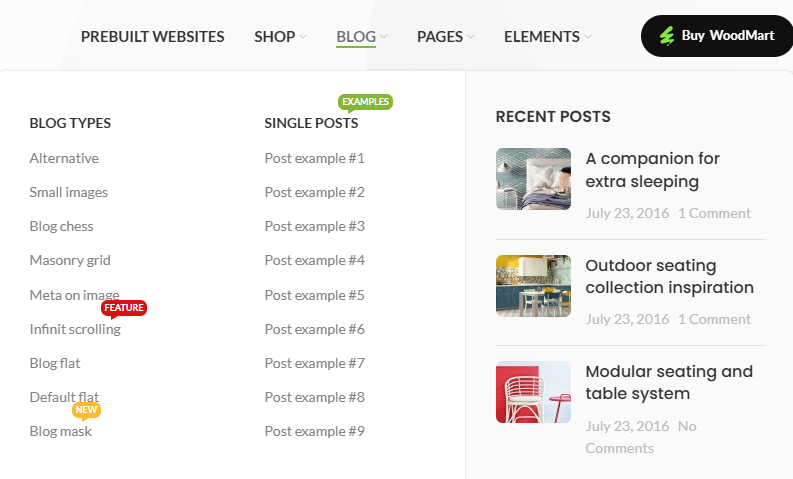Open the Masonry grid blog type
The image size is (793, 479).
point(70,260)
